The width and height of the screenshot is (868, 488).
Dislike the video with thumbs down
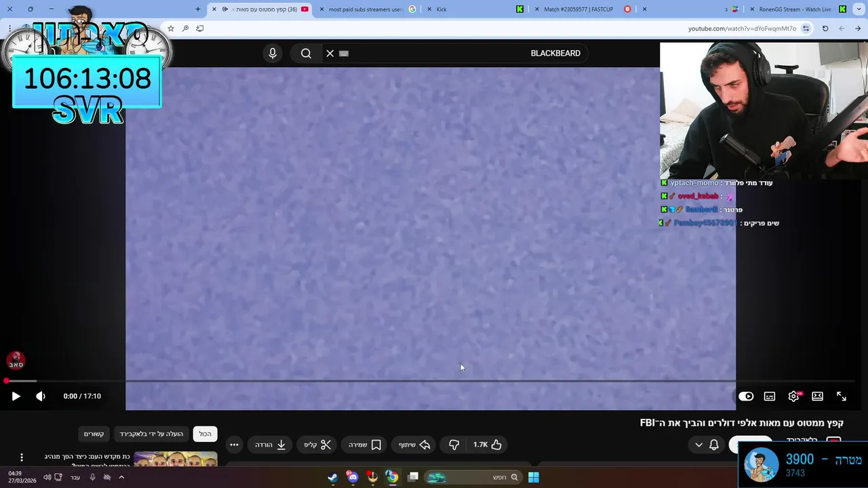coord(454,445)
